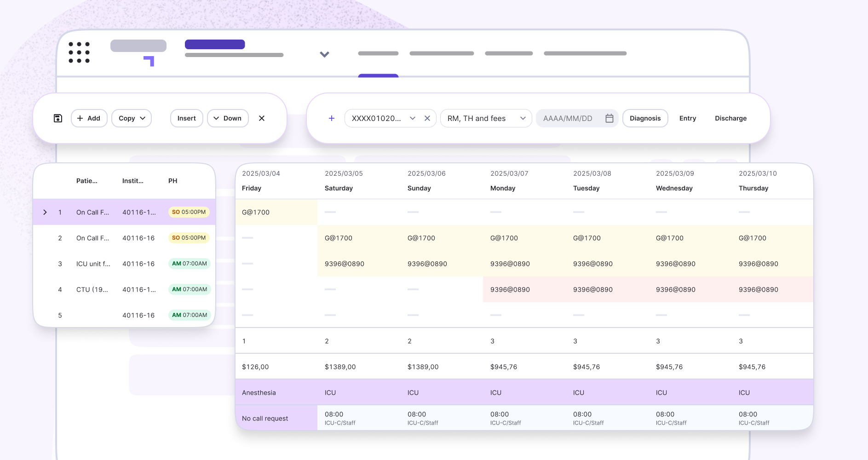Select the CTU (19... row 4
868x460 pixels.
(x=124, y=289)
